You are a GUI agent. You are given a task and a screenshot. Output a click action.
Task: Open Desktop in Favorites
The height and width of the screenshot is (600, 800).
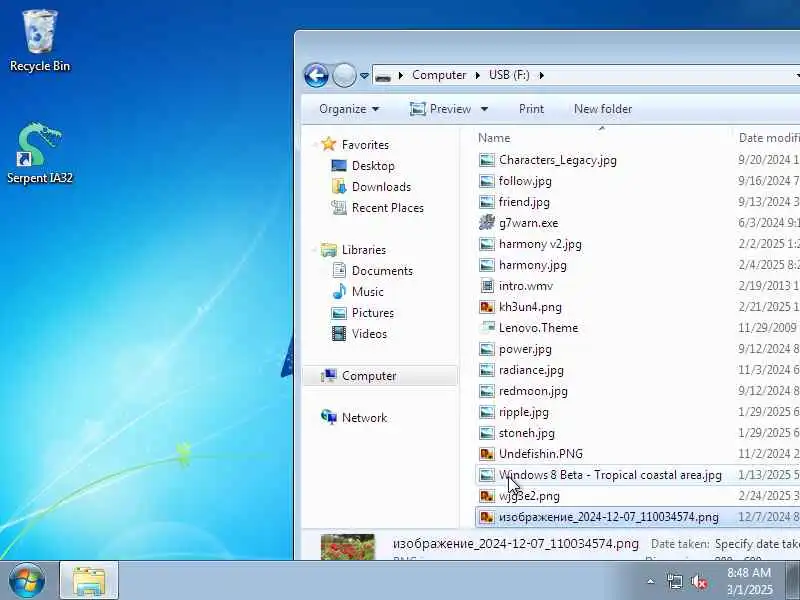[373, 166]
